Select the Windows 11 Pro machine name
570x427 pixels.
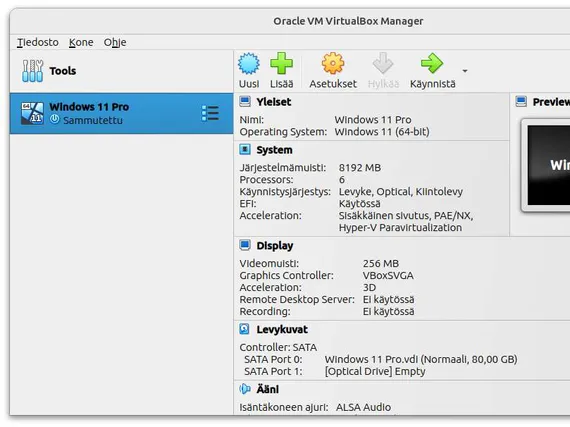click(89, 107)
